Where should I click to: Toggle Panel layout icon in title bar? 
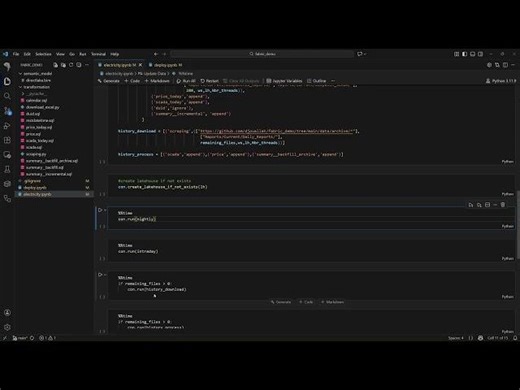tap(472, 54)
